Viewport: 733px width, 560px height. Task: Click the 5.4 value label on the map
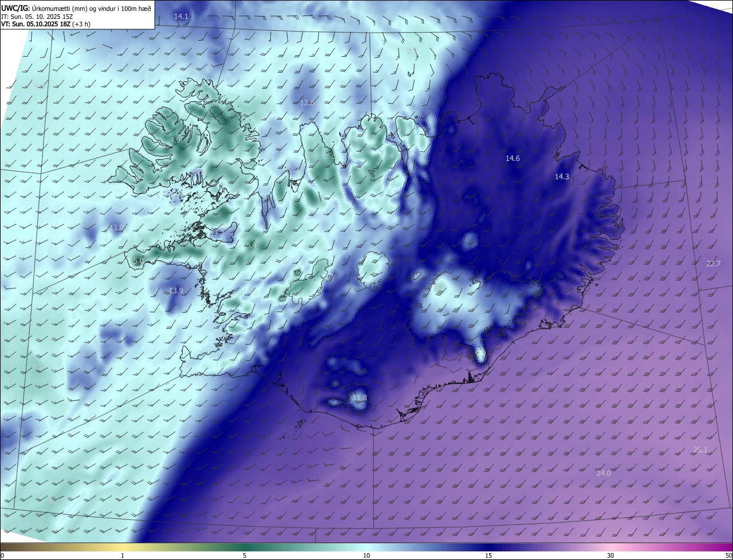(x=251, y=246)
